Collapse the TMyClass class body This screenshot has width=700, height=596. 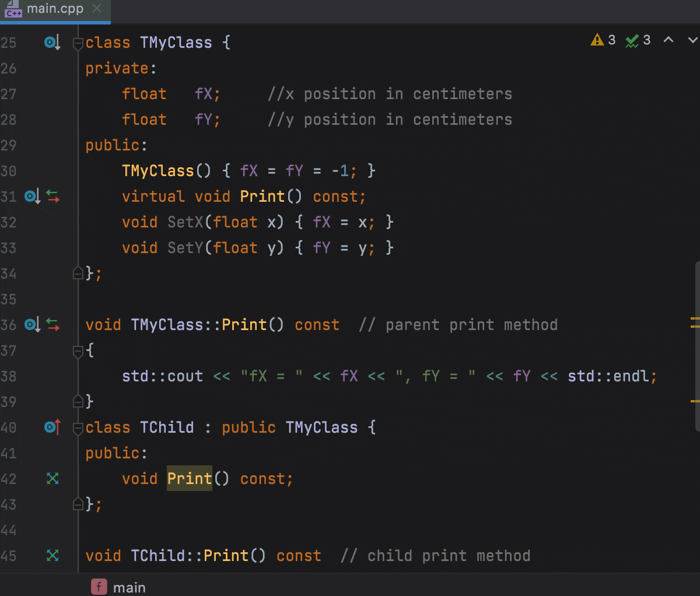pos(78,42)
